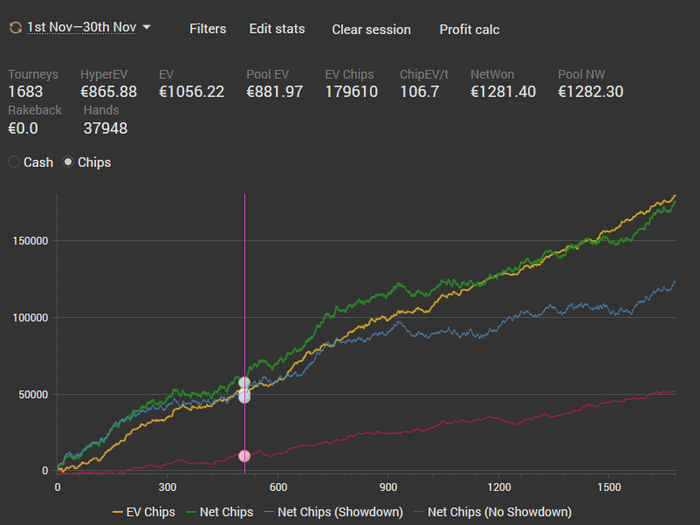Screen dimensions: 700x525
Task: Click the Tourneys stat label
Action: pyautogui.click(x=33, y=74)
